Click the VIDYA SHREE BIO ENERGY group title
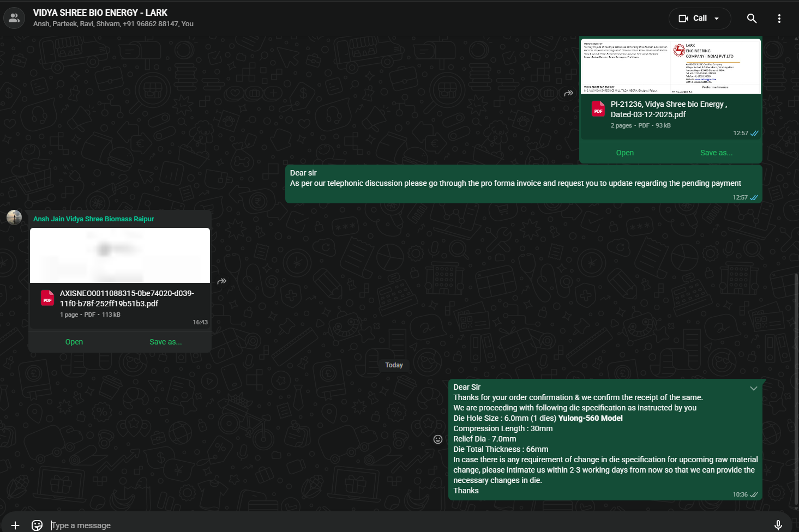 100,13
